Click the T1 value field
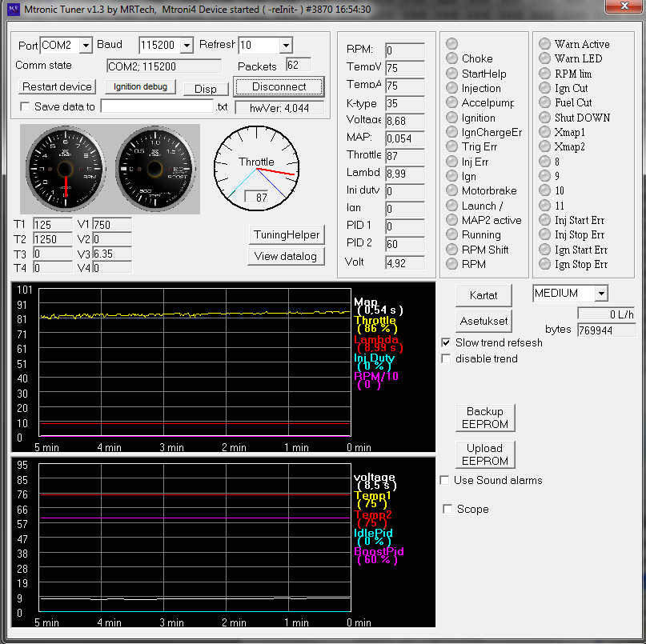 click(x=53, y=225)
